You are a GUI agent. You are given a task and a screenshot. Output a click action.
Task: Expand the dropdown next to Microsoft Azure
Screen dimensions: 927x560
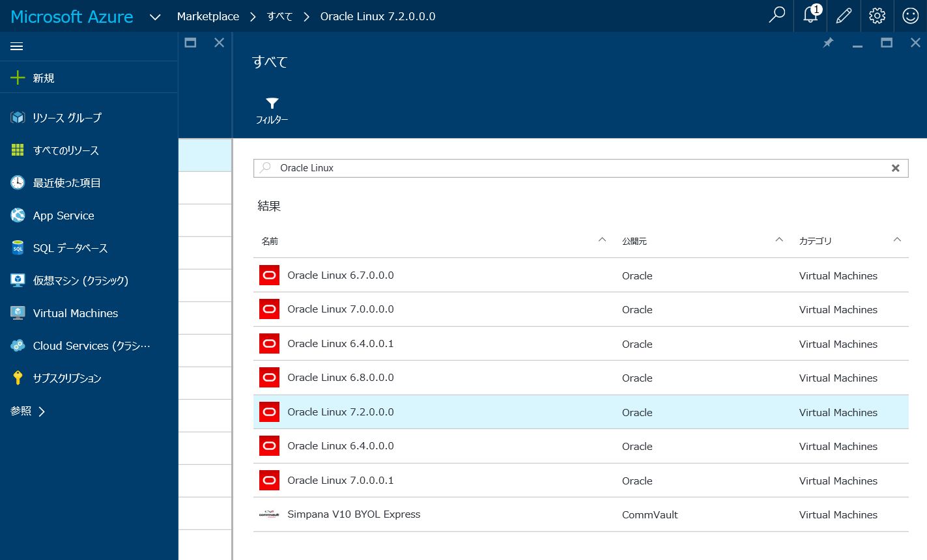tap(154, 16)
